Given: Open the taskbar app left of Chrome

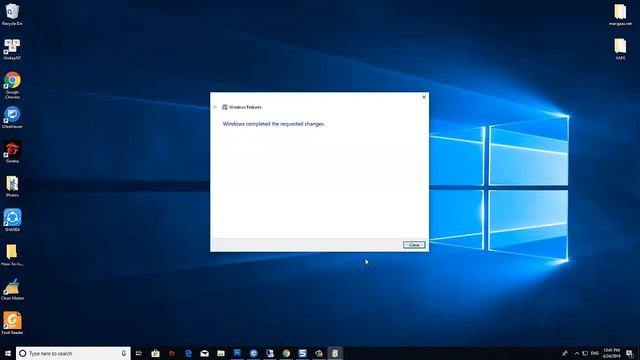Looking at the screenshot, I should coord(270,353).
